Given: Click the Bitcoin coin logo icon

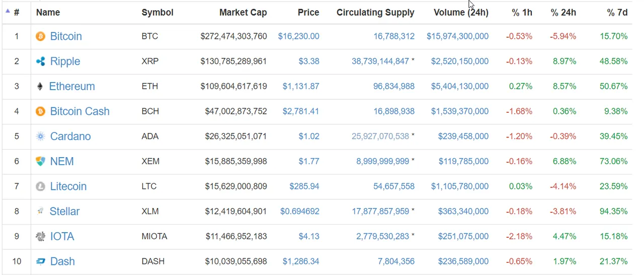Looking at the screenshot, I should (40, 36).
